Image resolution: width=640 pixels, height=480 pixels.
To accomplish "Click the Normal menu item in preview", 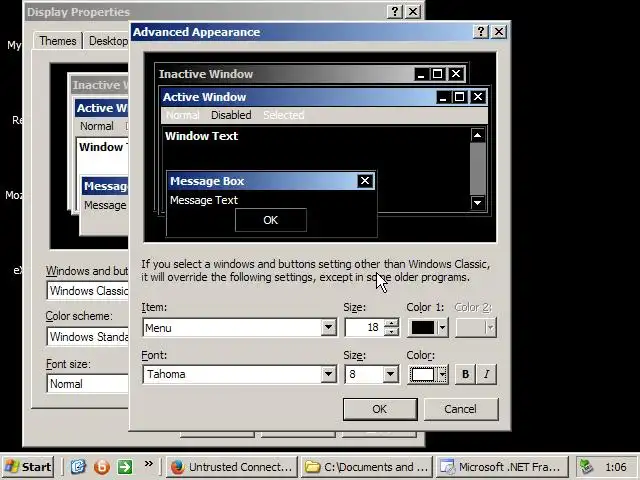I will [x=182, y=115].
